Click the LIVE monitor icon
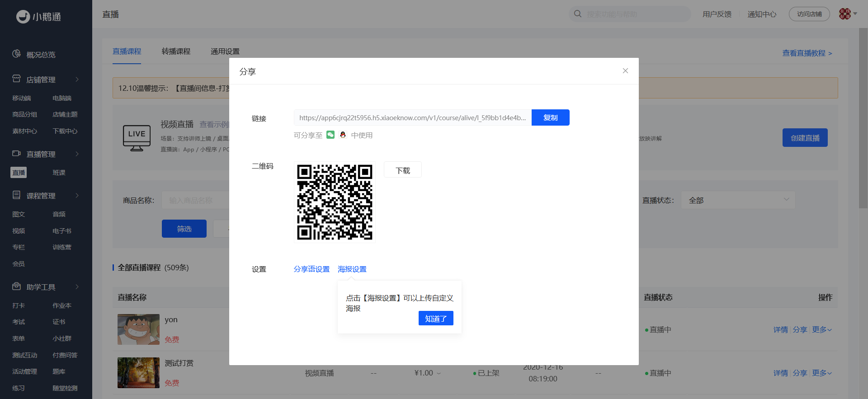 (137, 138)
